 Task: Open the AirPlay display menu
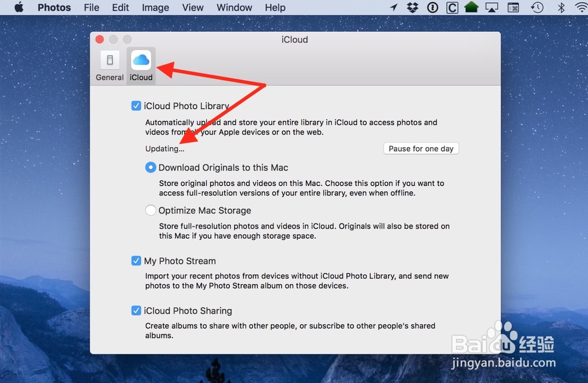point(492,8)
